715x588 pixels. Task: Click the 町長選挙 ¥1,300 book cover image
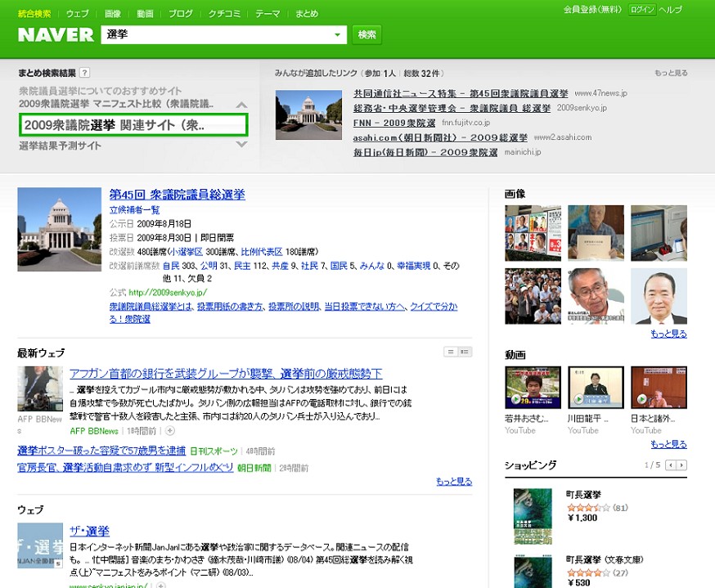(533, 516)
